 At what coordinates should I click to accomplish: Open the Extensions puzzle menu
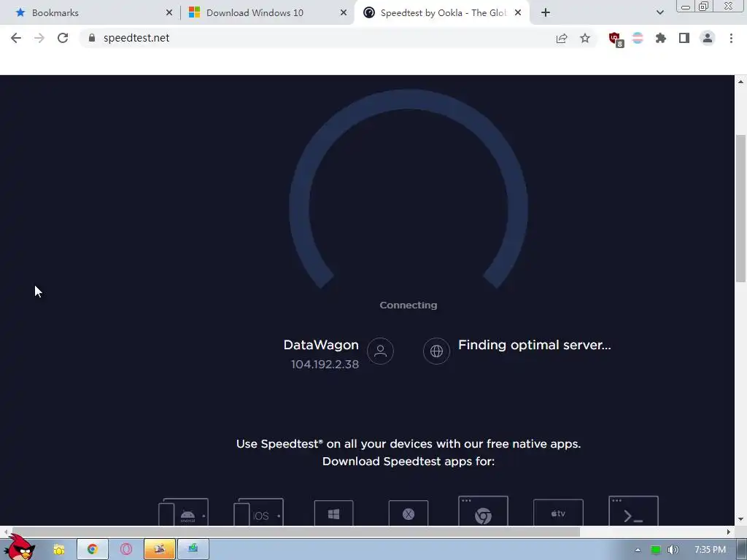[661, 38]
